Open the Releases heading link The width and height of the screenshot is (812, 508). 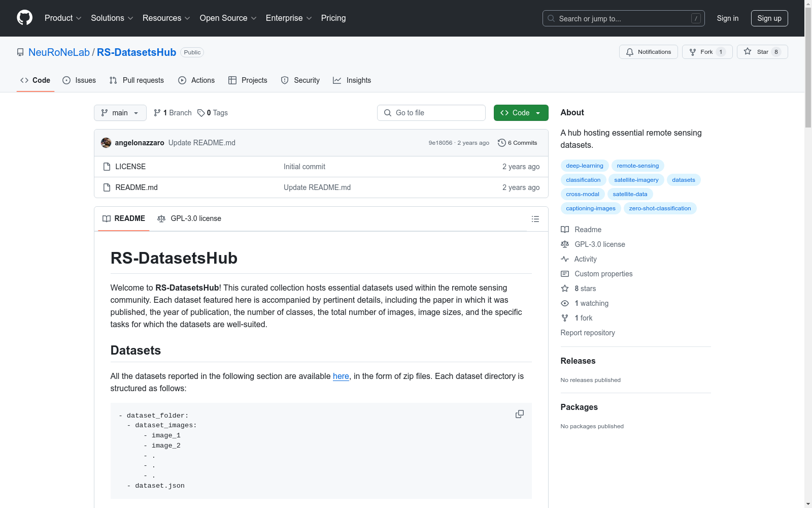tap(578, 361)
